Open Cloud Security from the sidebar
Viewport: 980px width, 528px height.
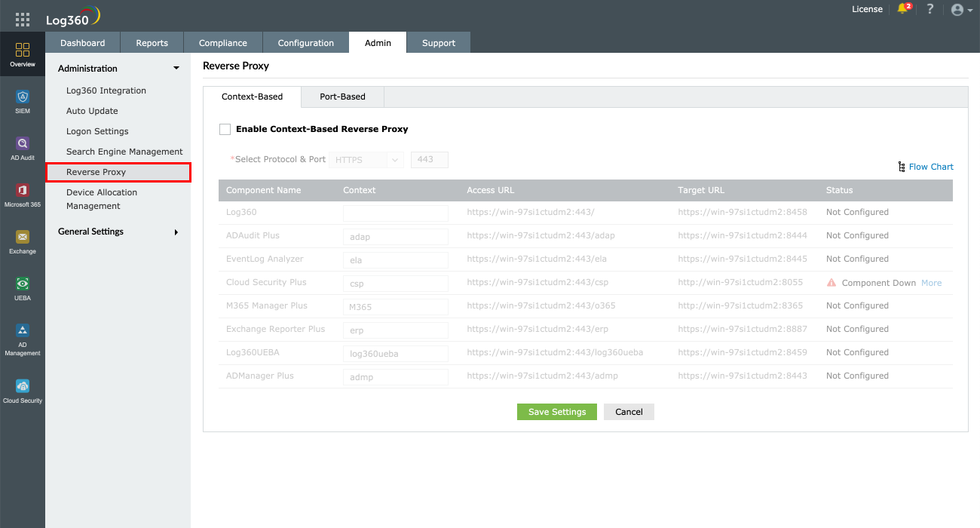point(23,391)
